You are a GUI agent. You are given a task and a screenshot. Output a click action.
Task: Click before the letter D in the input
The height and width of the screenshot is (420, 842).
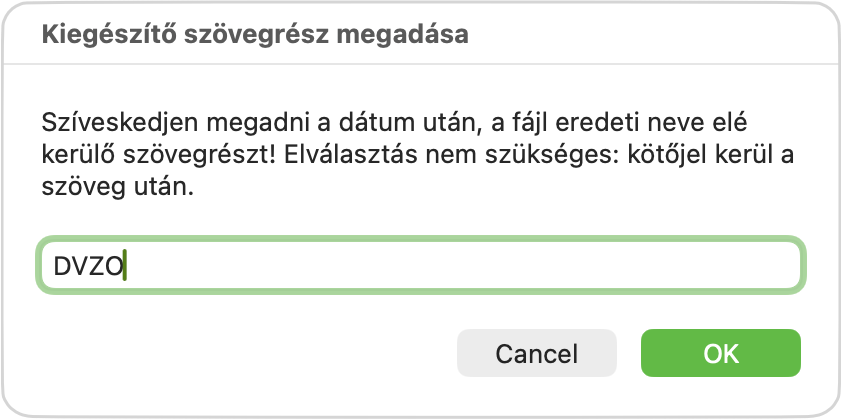[x=54, y=266]
